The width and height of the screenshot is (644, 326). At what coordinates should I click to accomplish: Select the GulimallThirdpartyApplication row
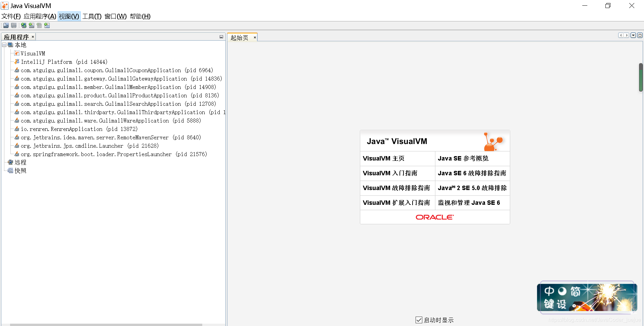(x=120, y=112)
